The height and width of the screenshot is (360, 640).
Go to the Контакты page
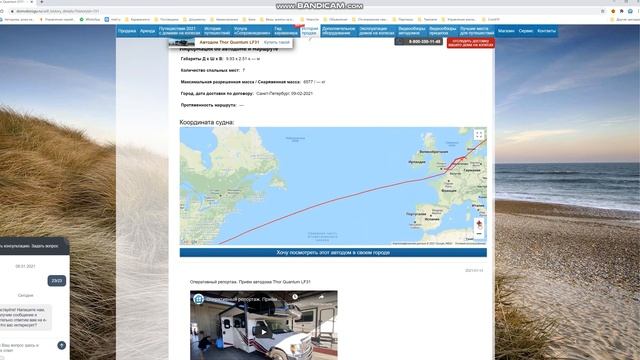pyautogui.click(x=546, y=31)
